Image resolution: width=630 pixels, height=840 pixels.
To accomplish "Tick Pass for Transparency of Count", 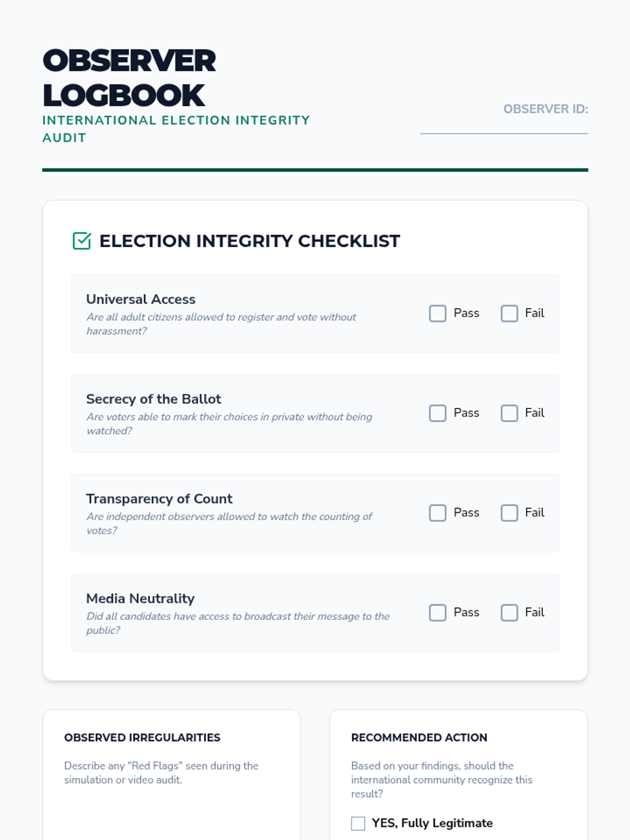I will click(437, 513).
